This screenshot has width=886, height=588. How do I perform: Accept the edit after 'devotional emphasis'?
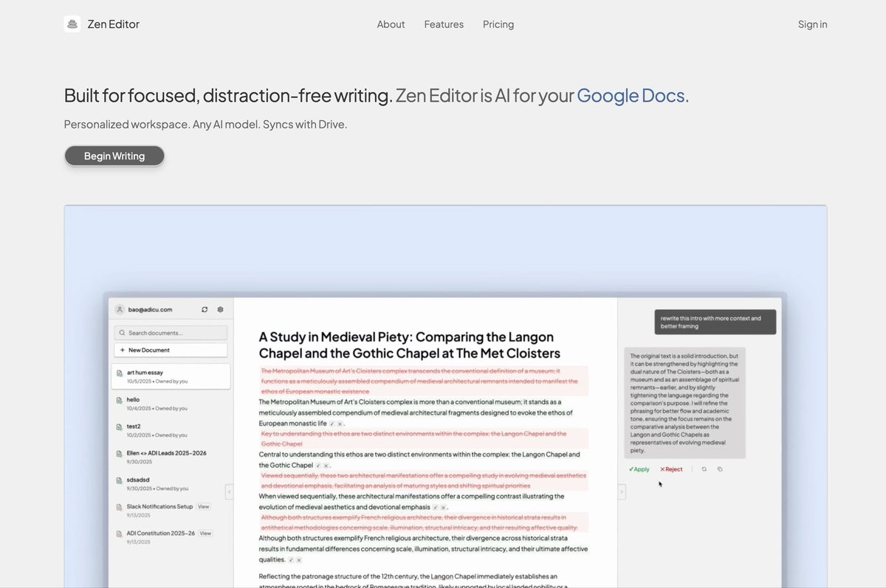click(436, 508)
